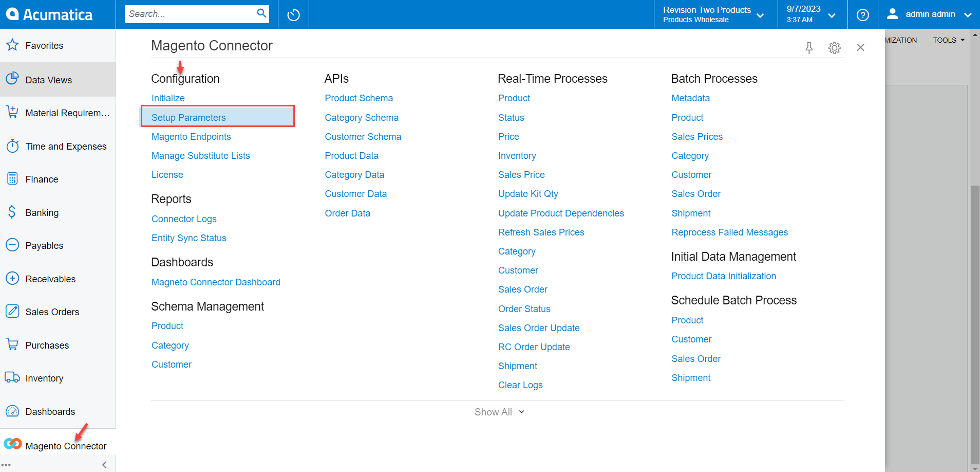
Task: Open the Payables module icon
Action: click(12, 245)
